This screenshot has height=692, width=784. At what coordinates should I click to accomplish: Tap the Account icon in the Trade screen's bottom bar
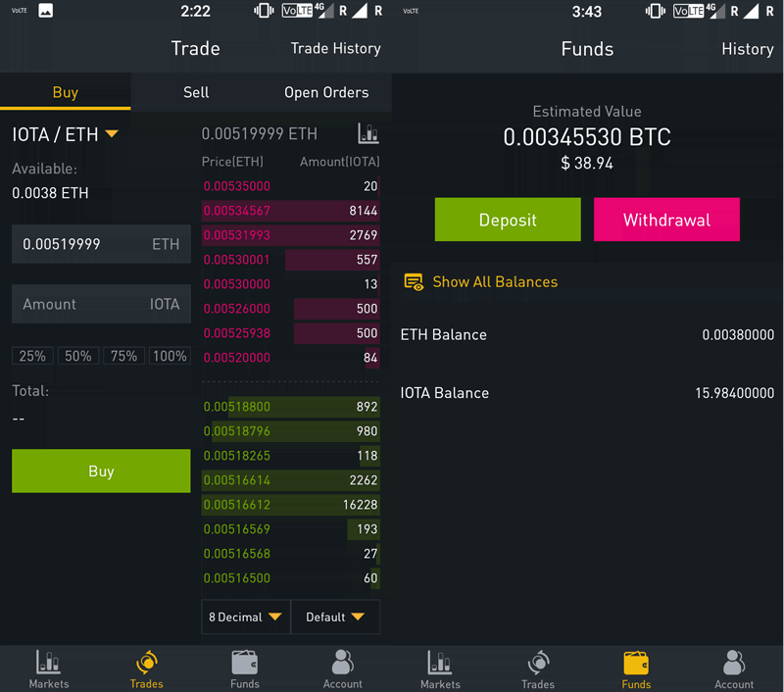coord(342,663)
